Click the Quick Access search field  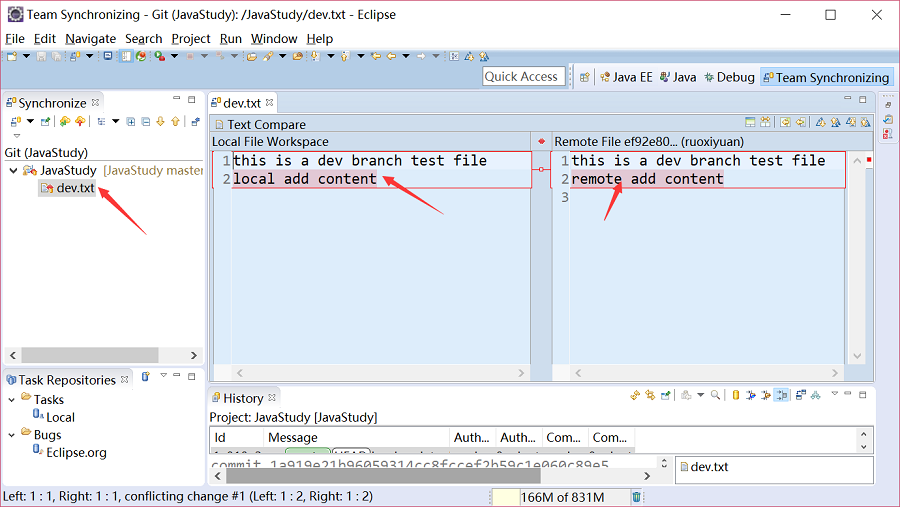523,76
